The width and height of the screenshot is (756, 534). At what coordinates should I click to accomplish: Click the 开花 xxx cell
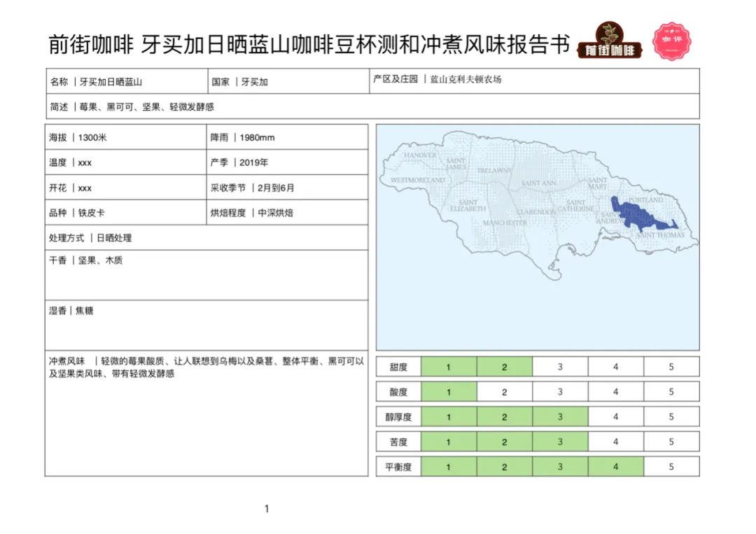coord(126,188)
